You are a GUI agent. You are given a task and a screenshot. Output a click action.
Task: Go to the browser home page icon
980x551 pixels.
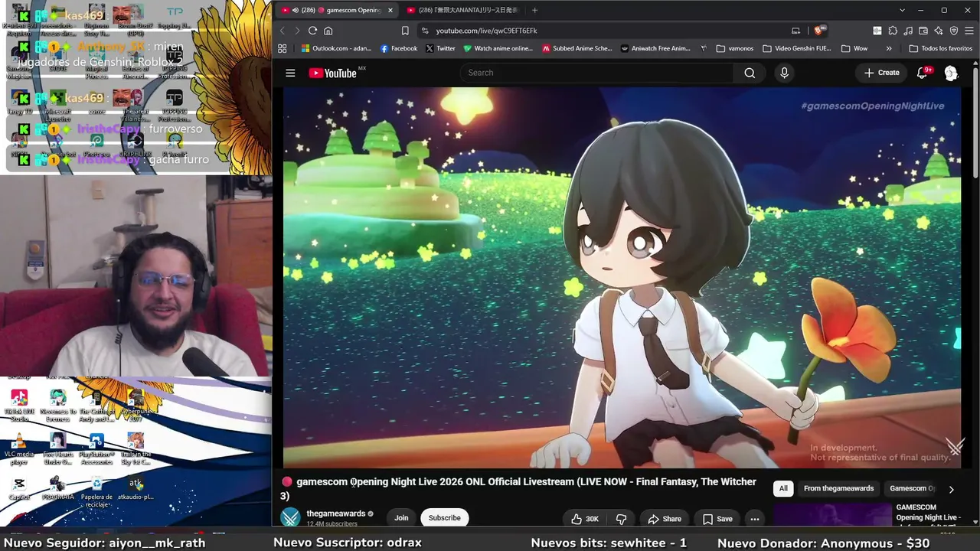[328, 31]
